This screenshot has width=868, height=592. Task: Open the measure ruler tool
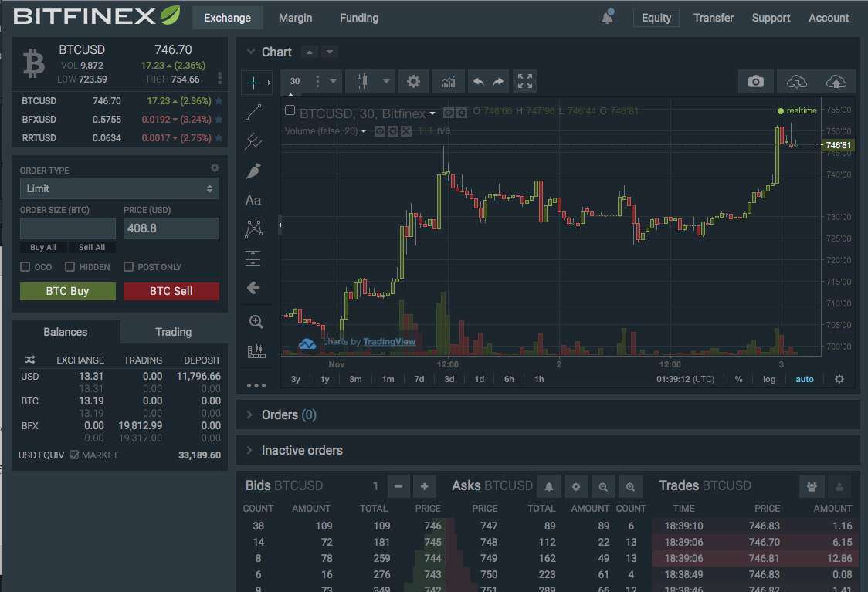[x=256, y=351]
